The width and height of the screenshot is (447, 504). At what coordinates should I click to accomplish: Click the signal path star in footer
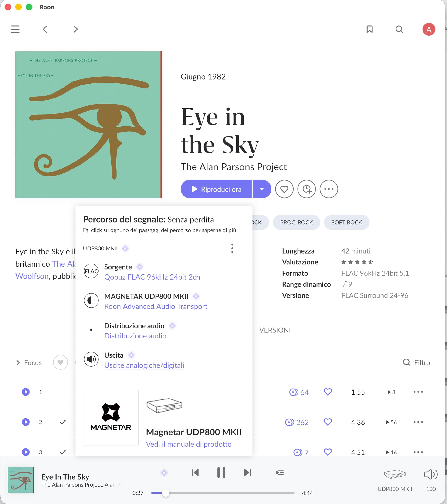164,473
